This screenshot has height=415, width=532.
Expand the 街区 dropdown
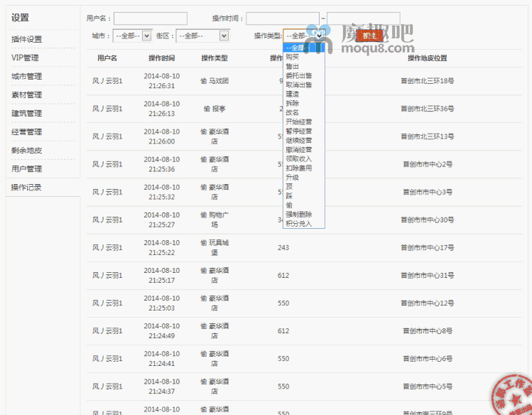pos(202,36)
